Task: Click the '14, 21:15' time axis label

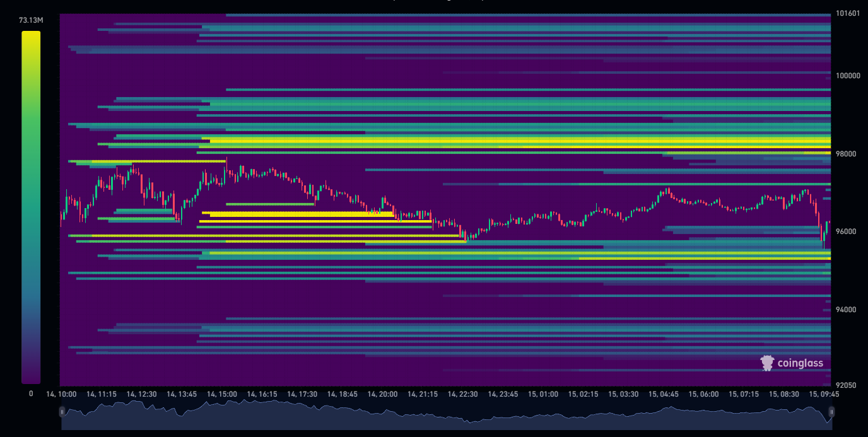Action: coord(423,394)
